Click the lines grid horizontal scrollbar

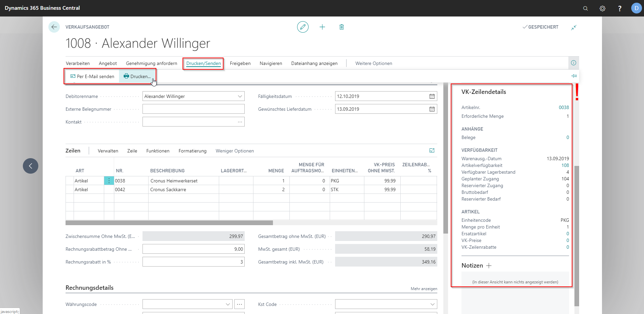(x=169, y=223)
